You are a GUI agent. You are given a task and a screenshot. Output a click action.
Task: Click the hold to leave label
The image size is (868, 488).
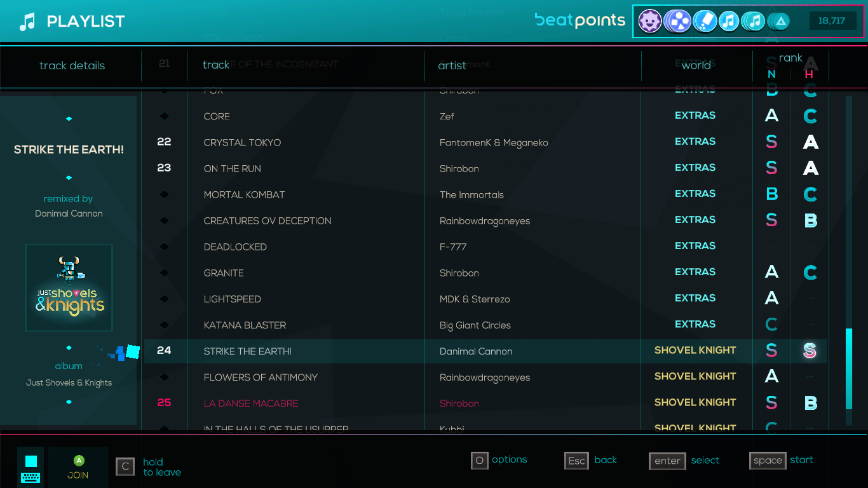[162, 467]
